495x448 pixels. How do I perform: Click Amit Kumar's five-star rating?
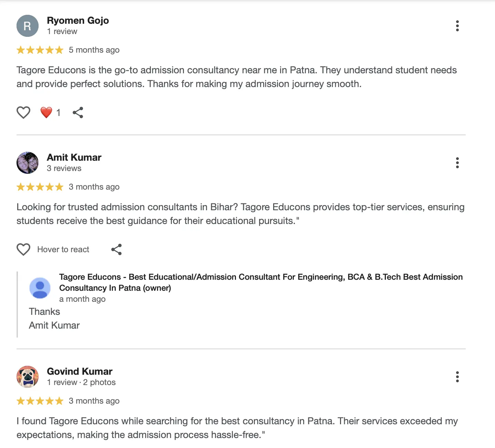click(x=40, y=187)
